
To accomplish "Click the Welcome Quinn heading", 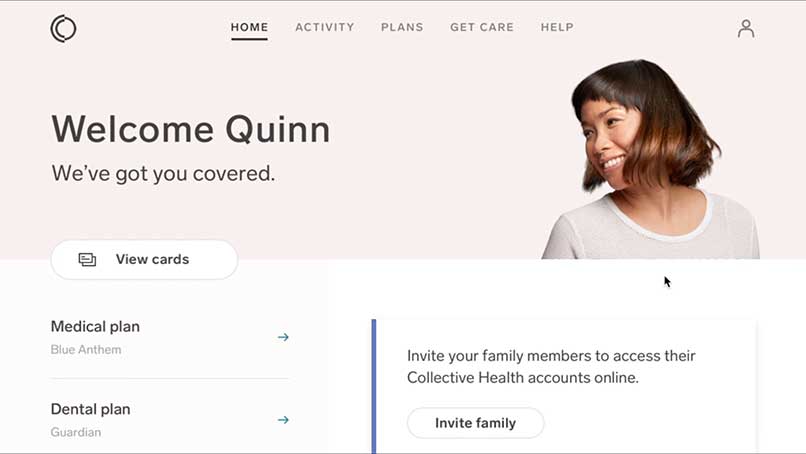I will [190, 129].
